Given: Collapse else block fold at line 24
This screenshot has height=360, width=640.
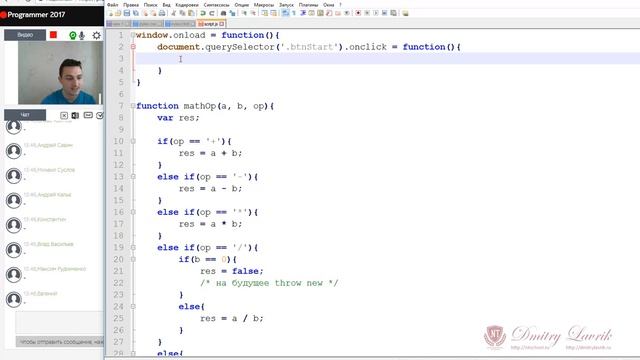Looking at the screenshot, I should (133, 307).
